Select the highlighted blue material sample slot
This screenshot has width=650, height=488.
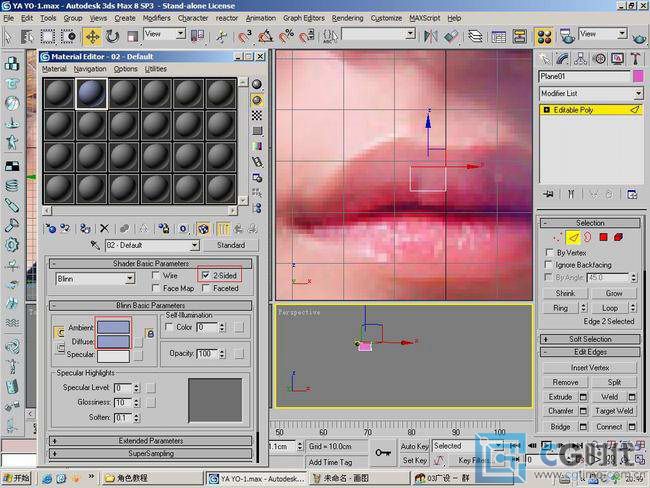91,93
